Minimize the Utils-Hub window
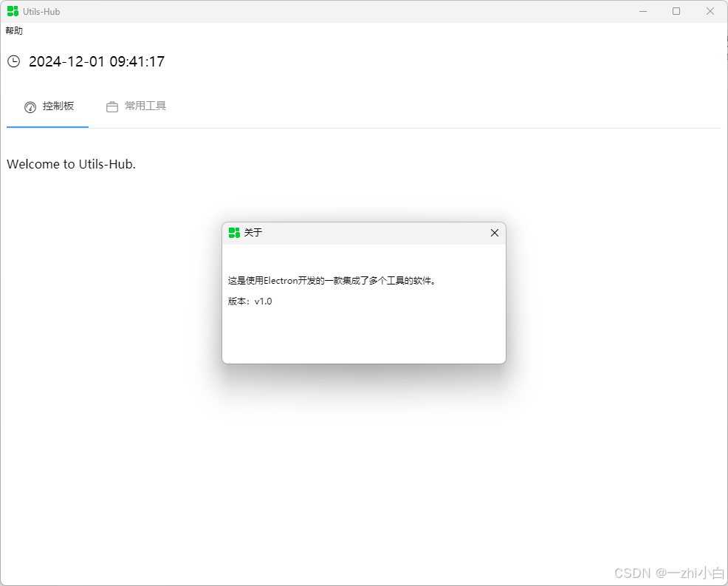This screenshot has height=586, width=728. coord(643,11)
